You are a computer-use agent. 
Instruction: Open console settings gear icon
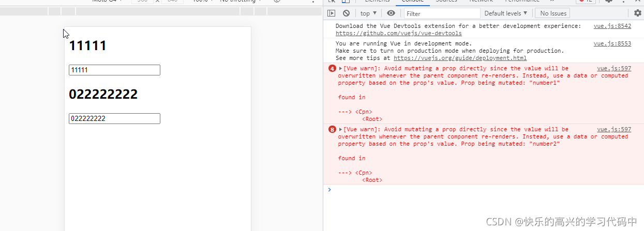click(638, 13)
